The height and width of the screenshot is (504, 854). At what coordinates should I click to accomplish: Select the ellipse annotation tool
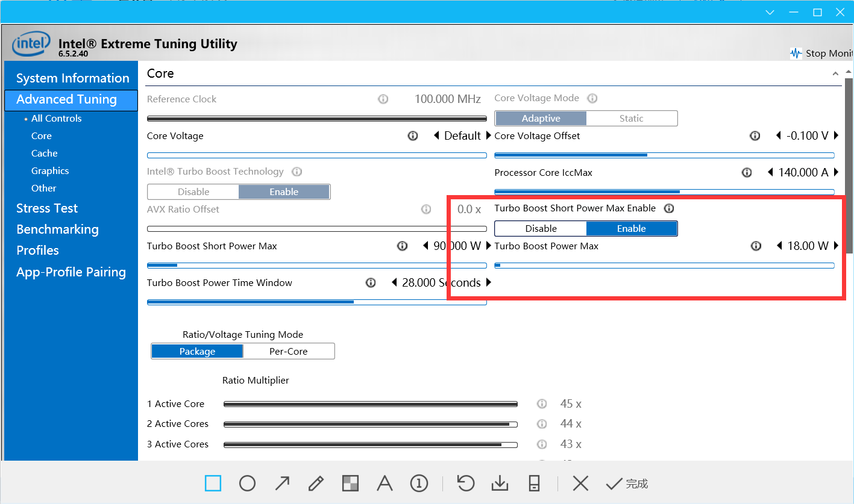(x=247, y=483)
